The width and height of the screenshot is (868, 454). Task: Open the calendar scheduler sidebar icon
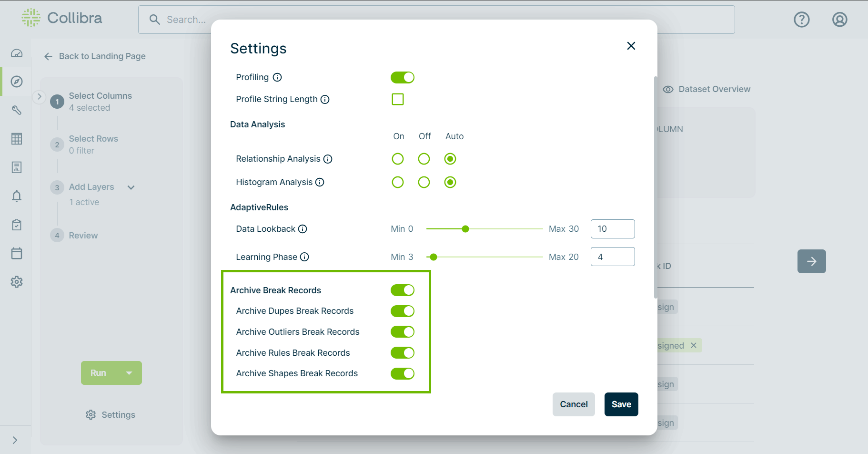[17, 253]
